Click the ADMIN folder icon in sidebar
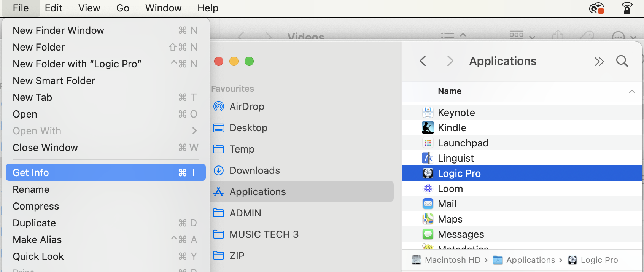This screenshot has width=644, height=272. tap(219, 213)
